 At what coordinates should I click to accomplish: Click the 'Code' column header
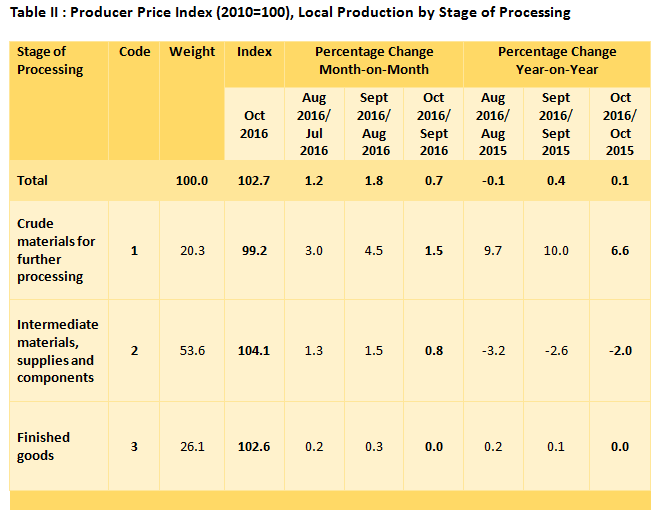[134, 52]
